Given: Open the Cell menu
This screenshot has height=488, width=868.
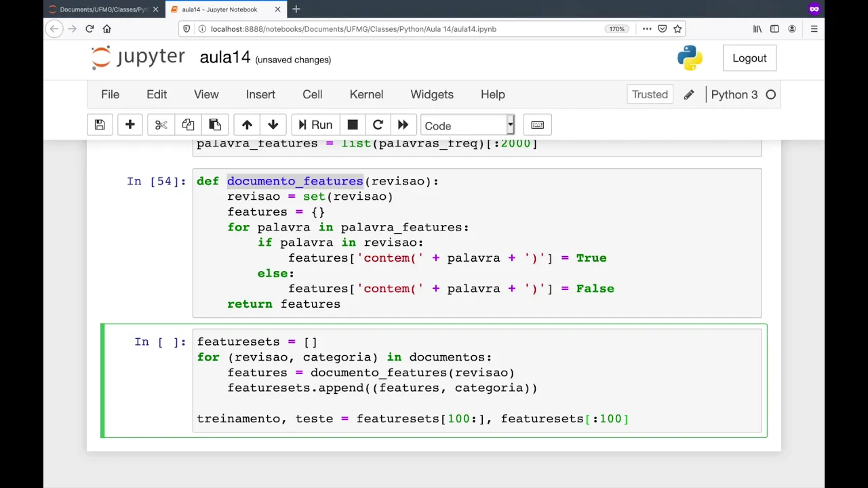Looking at the screenshot, I should pyautogui.click(x=313, y=94).
